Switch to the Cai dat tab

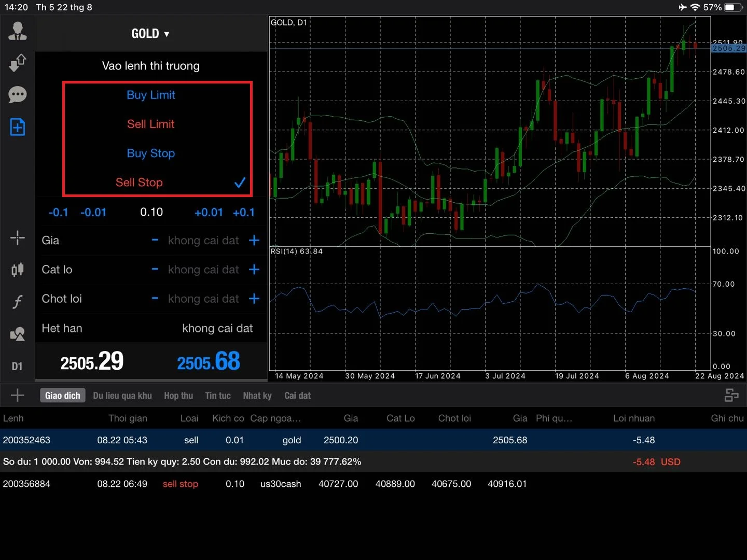coord(297,396)
